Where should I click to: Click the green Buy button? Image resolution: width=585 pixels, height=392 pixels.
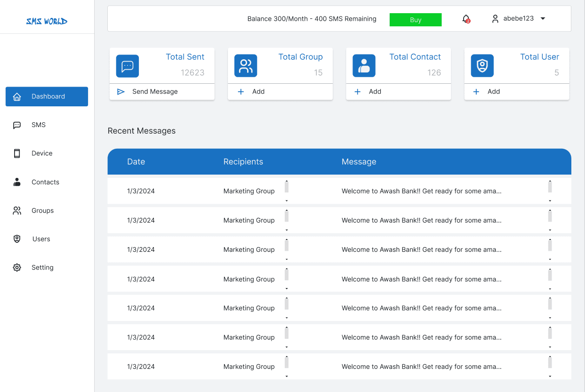click(416, 20)
